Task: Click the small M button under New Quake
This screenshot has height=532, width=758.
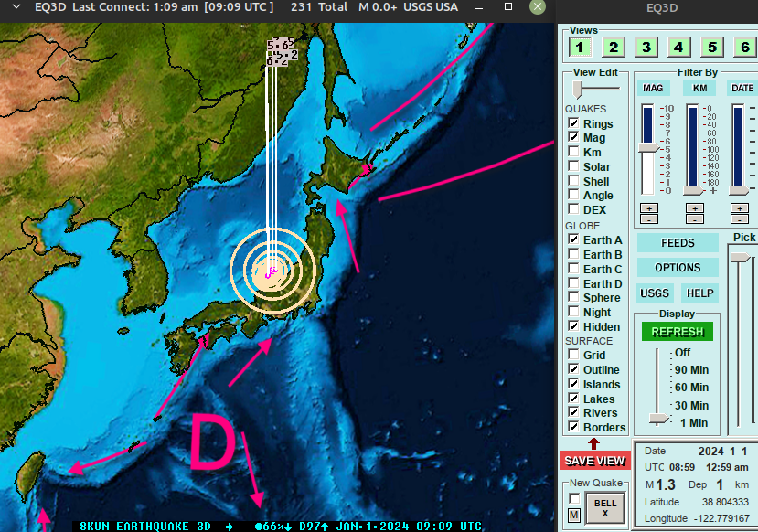Action: [574, 516]
